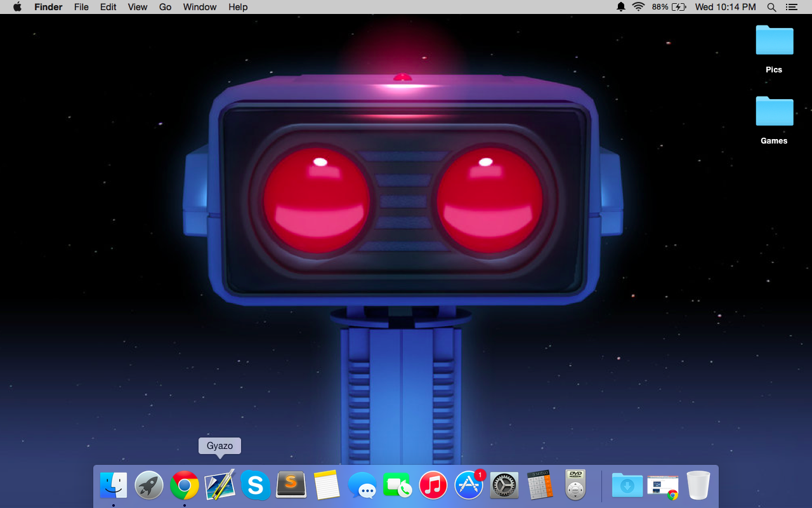Open the Downloads folder stack in Dock
Image resolution: width=812 pixels, height=508 pixels.
point(627,486)
